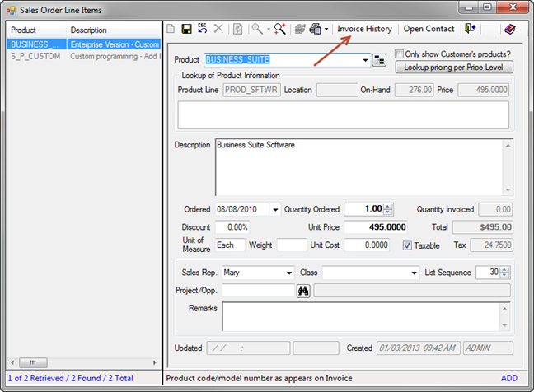The height and width of the screenshot is (392, 534).
Task: Click the Ordered date field 08/08/2010
Action: pos(242,210)
